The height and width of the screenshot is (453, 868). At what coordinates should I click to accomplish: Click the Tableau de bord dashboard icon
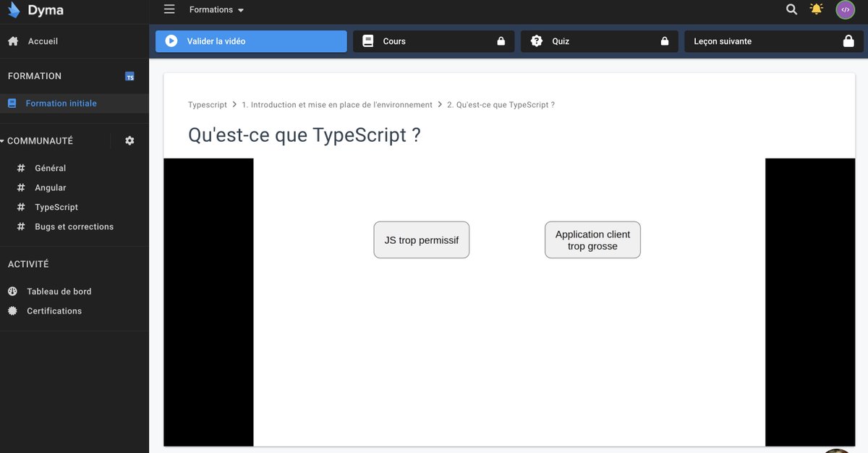(x=12, y=291)
